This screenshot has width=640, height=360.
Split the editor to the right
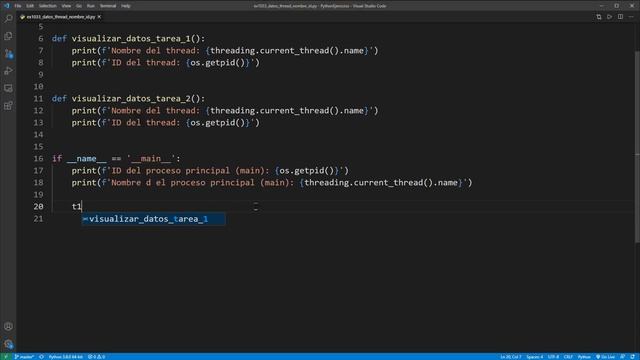coord(620,17)
